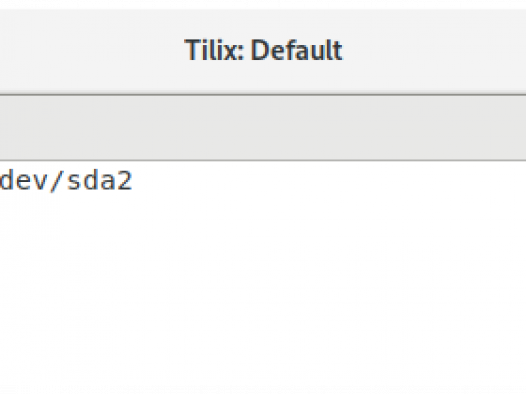Click the empty header bar right of the title

(434, 50)
